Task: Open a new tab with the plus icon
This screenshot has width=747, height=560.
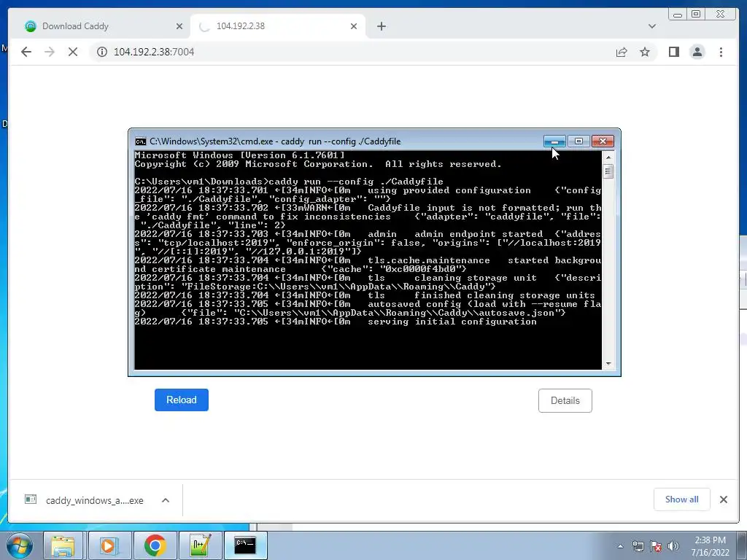Action: click(381, 26)
